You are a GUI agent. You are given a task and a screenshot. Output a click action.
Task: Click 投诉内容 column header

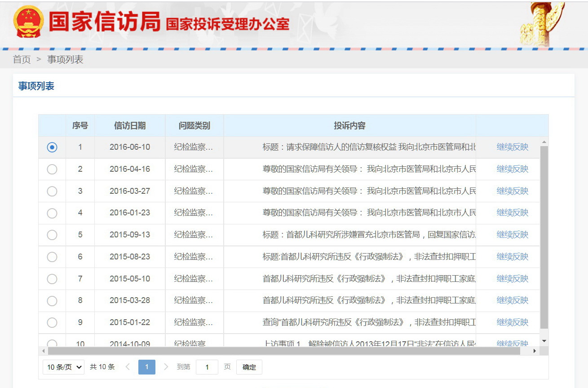(x=349, y=125)
